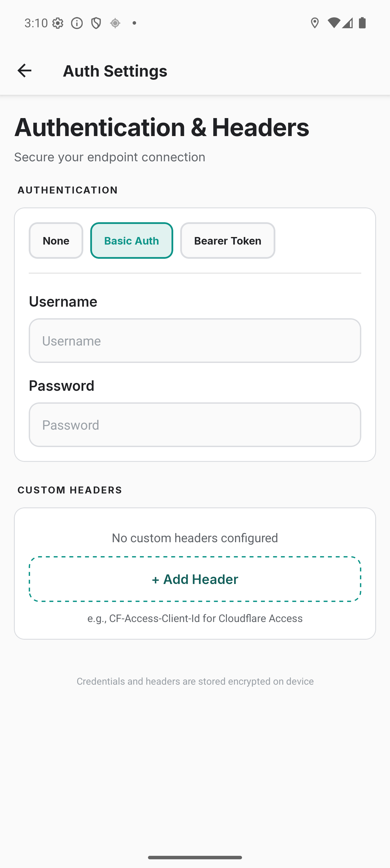This screenshot has width=390, height=868.
Task: Tap the battery indicator icon
Action: 363,23
